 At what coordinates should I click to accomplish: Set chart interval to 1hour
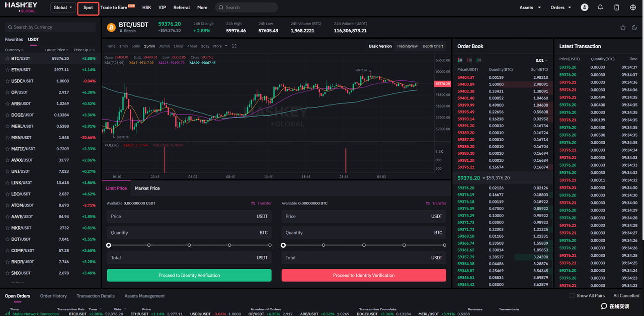[x=178, y=46]
